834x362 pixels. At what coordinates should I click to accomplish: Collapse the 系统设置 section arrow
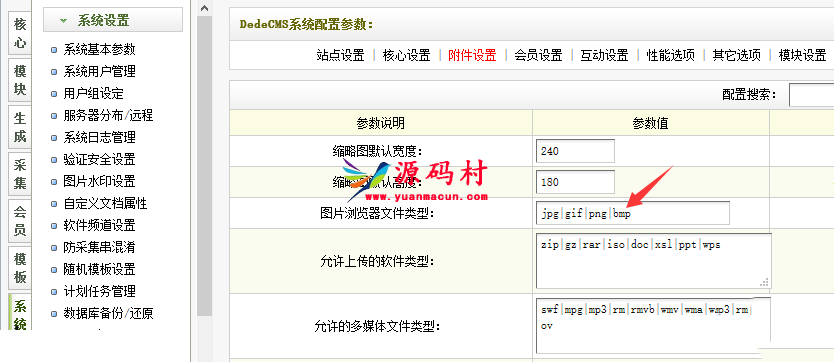pyautogui.click(x=64, y=21)
